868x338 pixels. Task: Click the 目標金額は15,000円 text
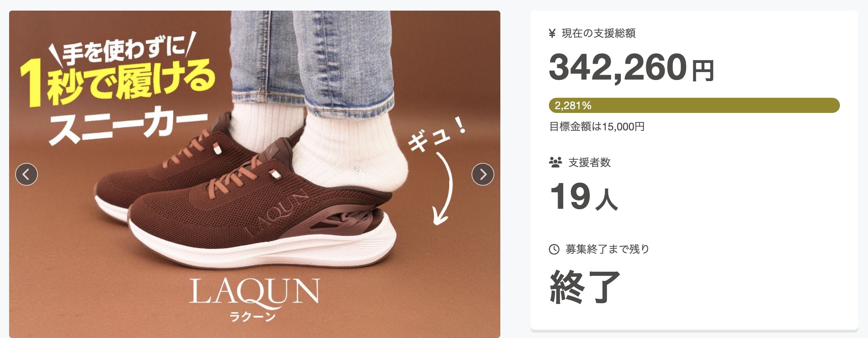point(597,127)
